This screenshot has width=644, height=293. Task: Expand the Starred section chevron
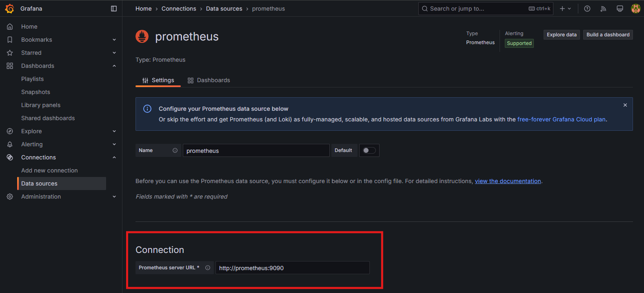[114, 53]
